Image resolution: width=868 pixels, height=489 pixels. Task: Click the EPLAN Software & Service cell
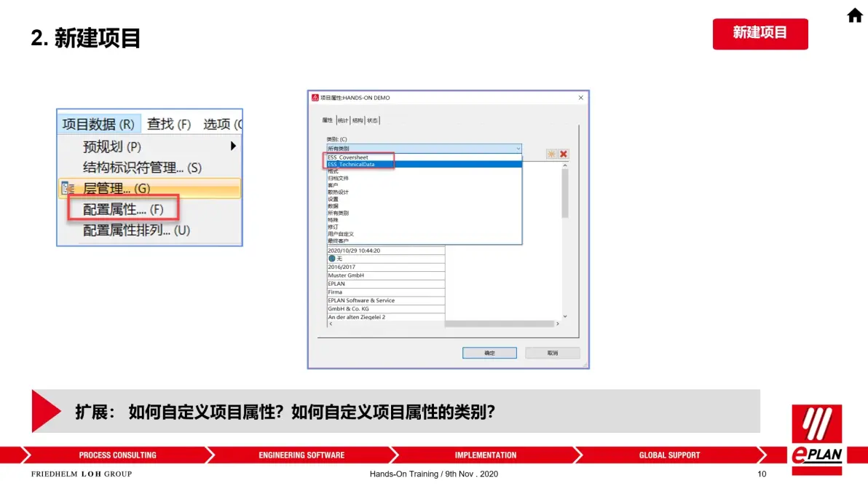(x=386, y=300)
